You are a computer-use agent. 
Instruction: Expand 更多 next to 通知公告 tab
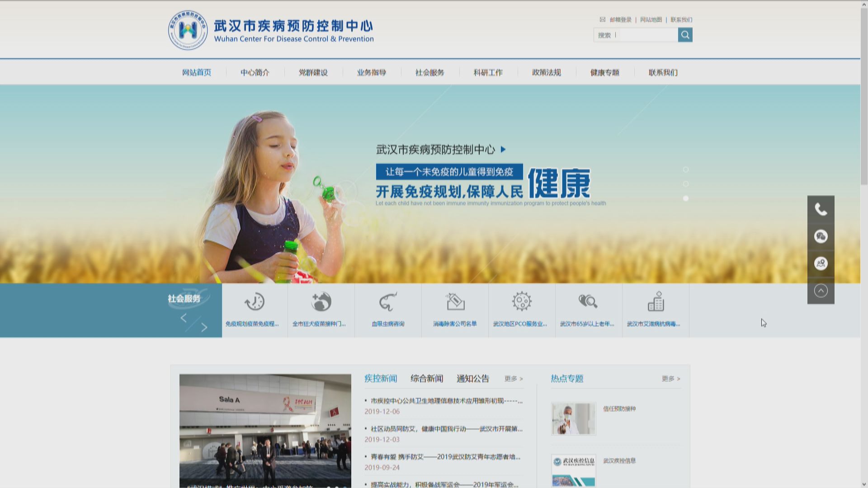point(514,379)
